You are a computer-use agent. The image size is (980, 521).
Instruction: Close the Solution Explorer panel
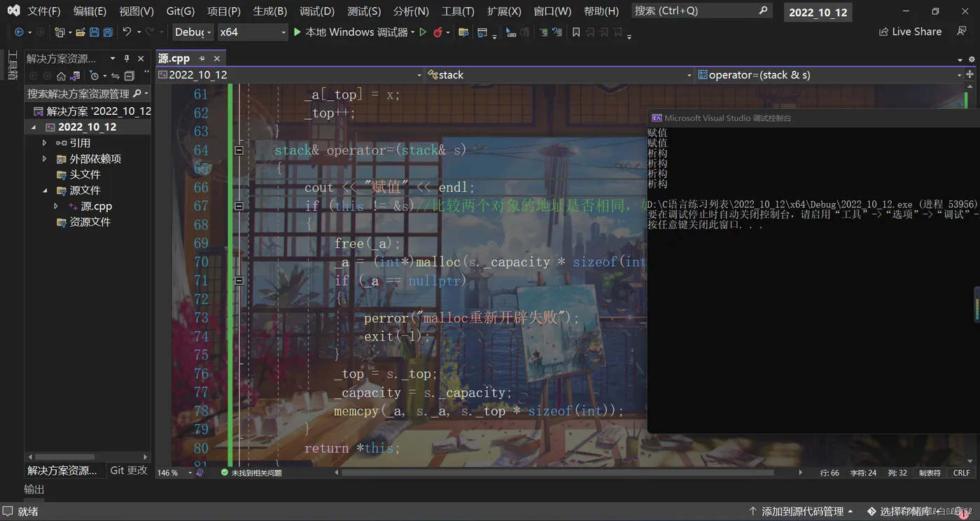tap(141, 59)
